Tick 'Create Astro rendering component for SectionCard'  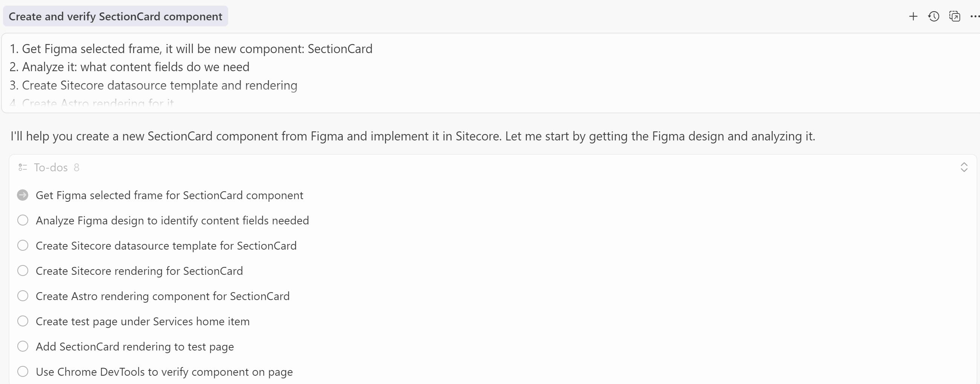(23, 296)
